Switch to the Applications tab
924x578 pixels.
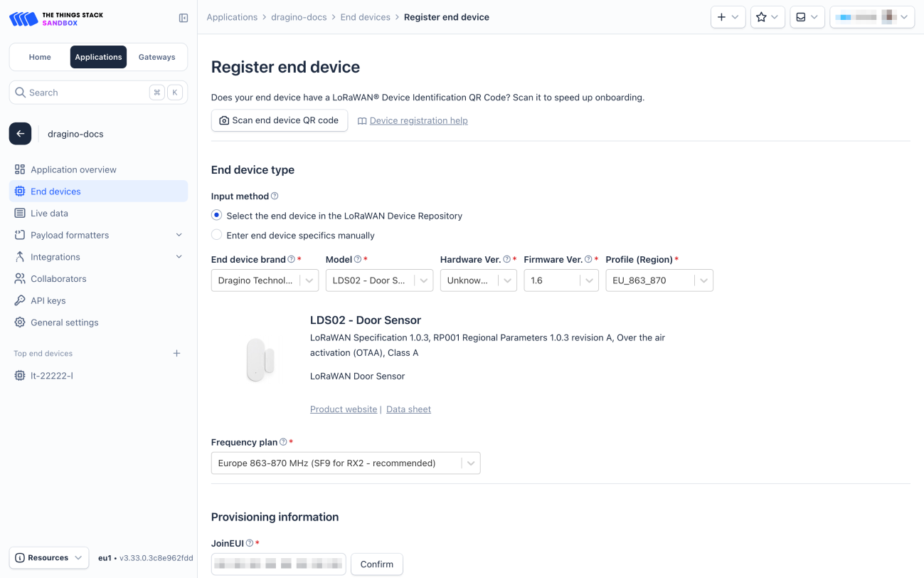[x=98, y=57]
